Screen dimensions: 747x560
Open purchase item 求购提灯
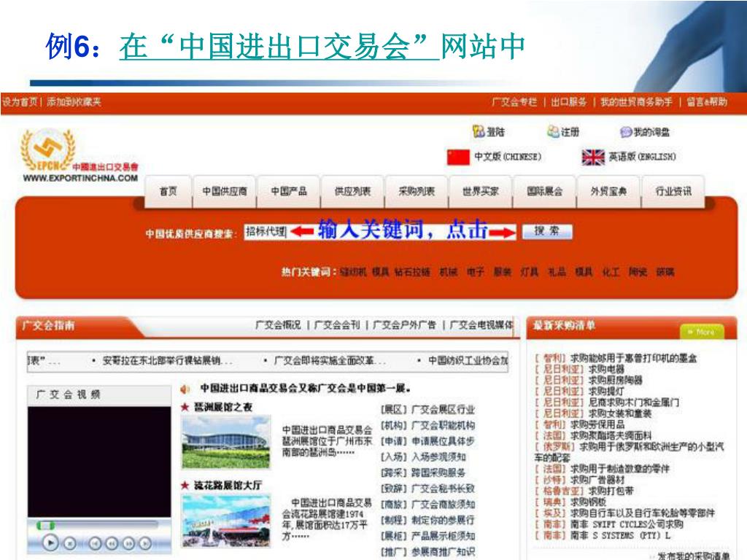(x=606, y=392)
